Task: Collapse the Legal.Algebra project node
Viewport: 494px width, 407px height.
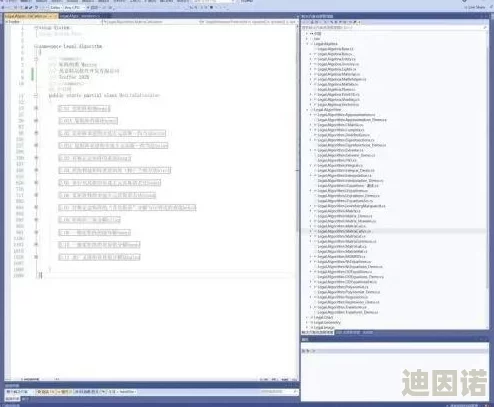Action: pos(307,44)
